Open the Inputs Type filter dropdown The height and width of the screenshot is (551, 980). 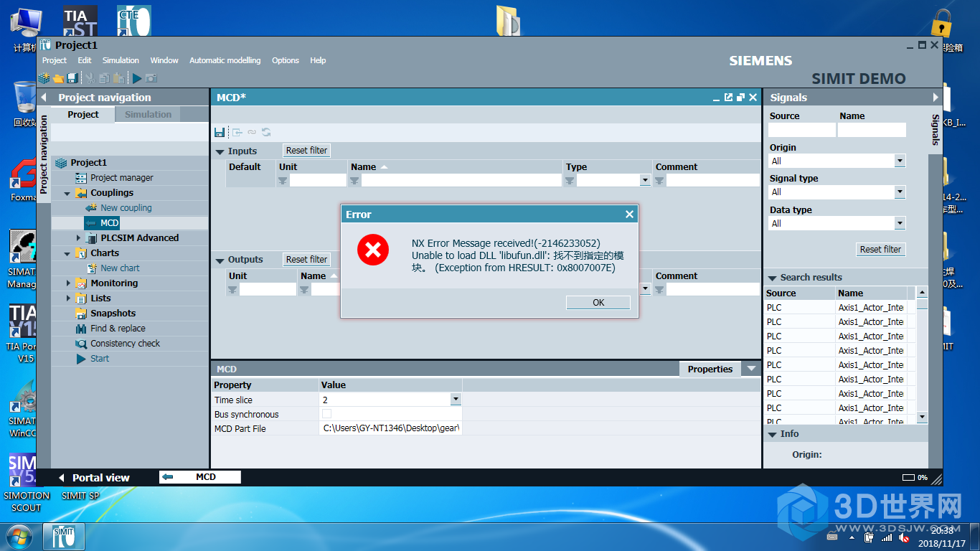click(645, 180)
